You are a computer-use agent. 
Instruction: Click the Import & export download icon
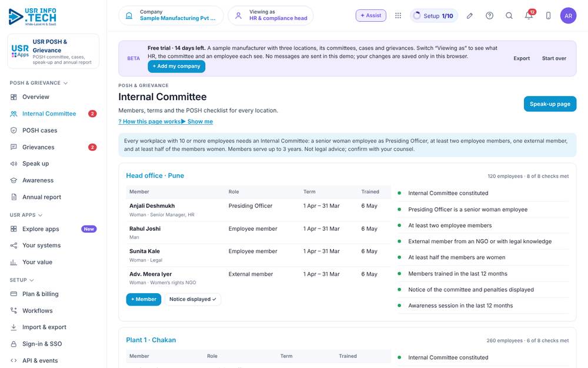pyautogui.click(x=14, y=327)
